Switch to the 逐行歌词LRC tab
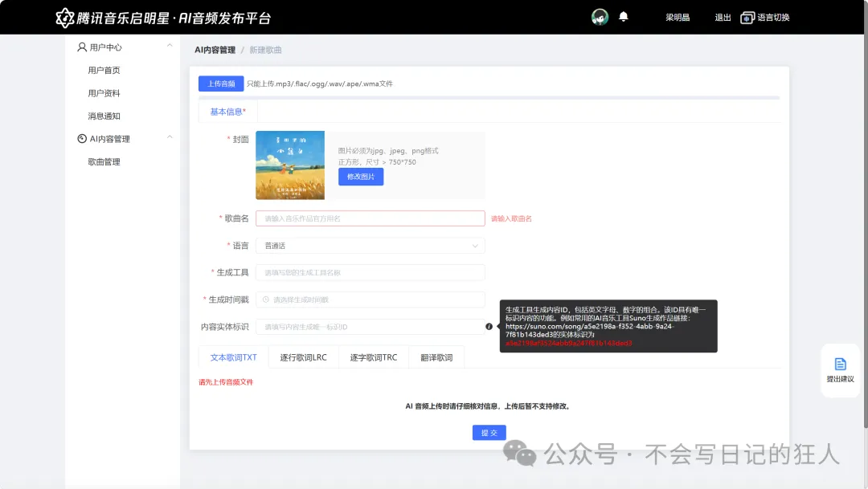Image resolution: width=868 pixels, height=489 pixels. [303, 357]
